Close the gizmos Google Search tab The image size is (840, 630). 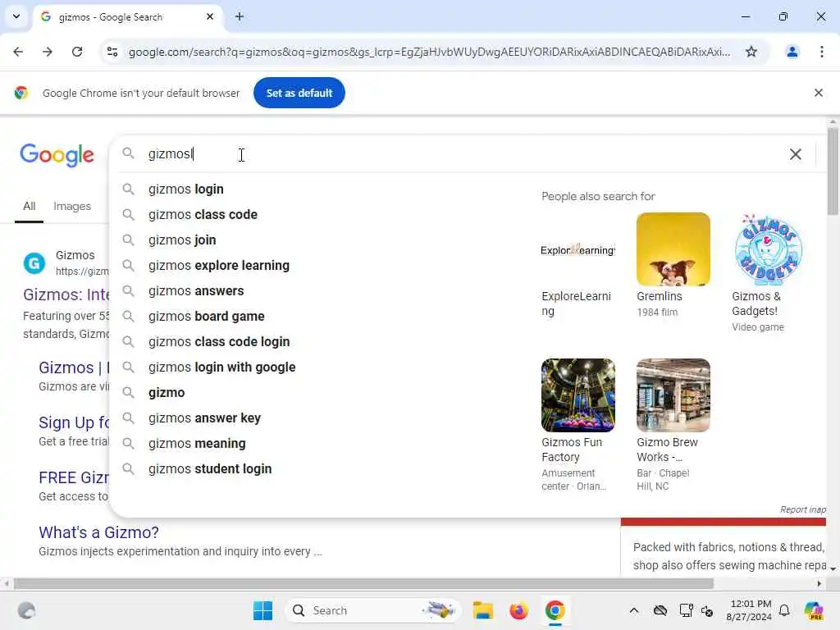(210, 16)
